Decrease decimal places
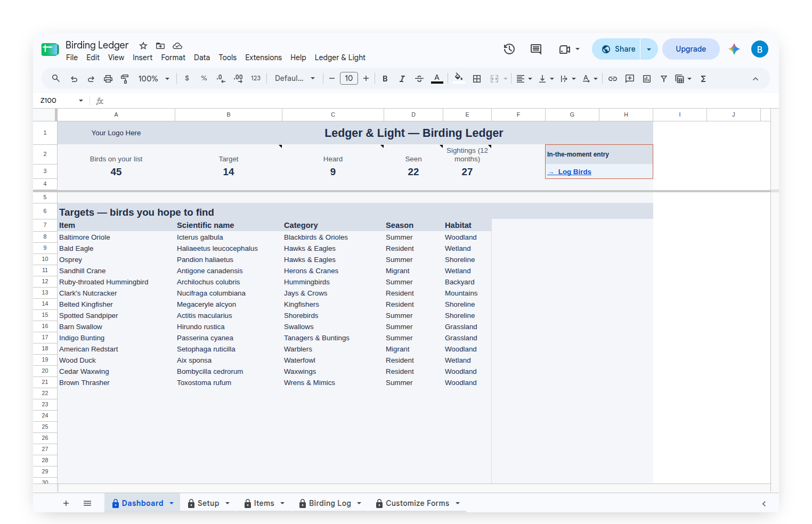 pyautogui.click(x=221, y=78)
